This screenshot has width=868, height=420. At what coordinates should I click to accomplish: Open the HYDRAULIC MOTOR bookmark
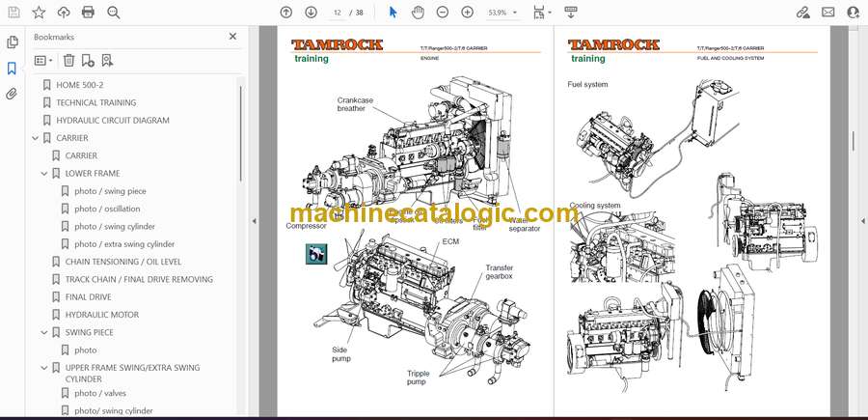point(102,315)
